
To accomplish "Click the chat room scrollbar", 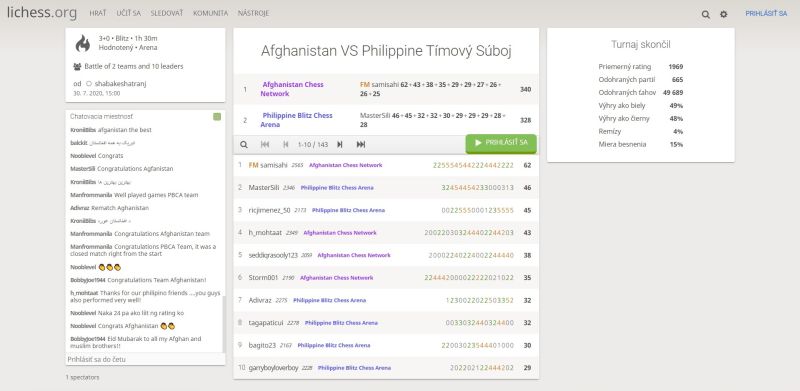I will pos(223,324).
